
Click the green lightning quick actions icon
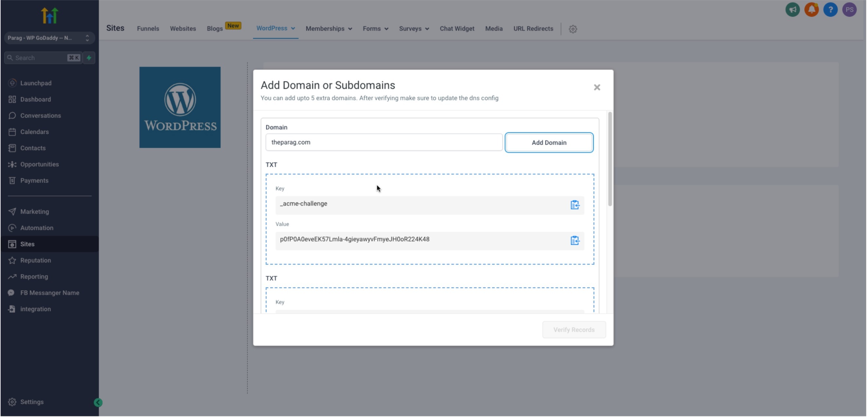pyautogui.click(x=89, y=58)
